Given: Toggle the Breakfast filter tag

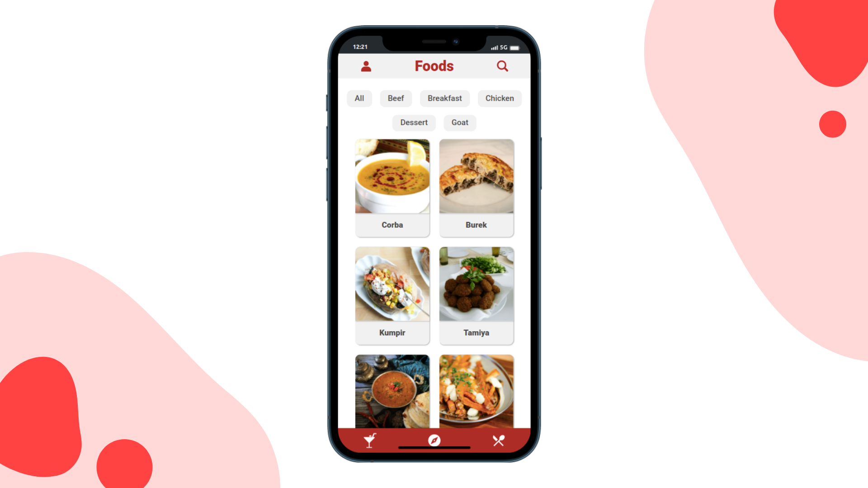Looking at the screenshot, I should [444, 99].
